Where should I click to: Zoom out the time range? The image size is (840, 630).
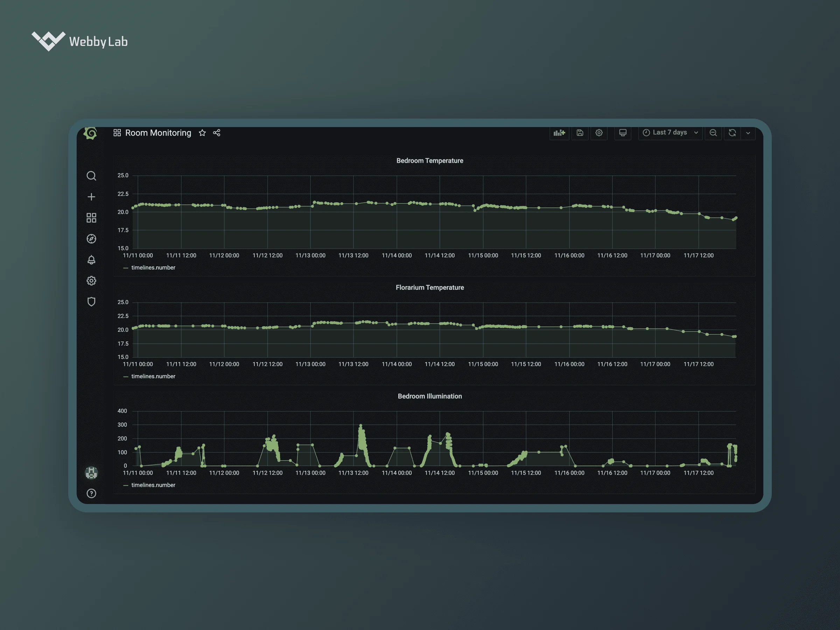click(713, 133)
